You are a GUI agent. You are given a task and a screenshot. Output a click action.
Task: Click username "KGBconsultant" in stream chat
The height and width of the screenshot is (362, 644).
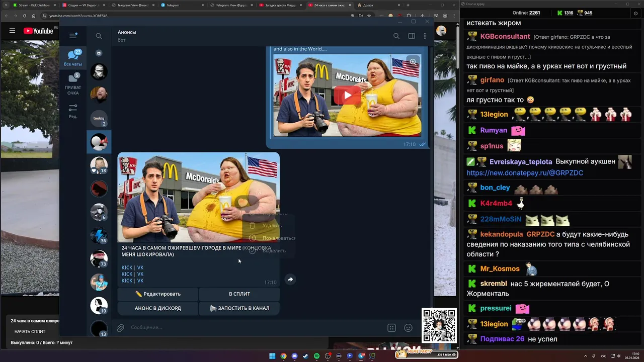tap(505, 37)
